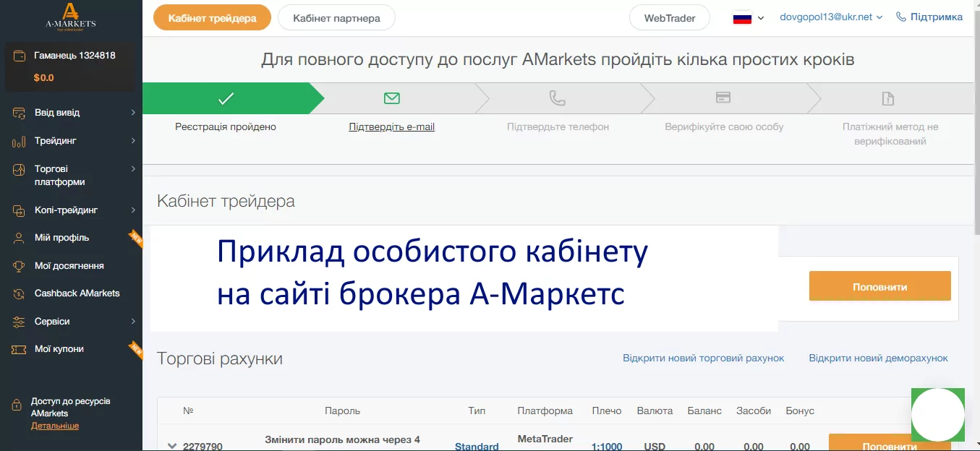Click the phone confirmation step icon
The height and width of the screenshot is (451, 980).
[x=558, y=98]
